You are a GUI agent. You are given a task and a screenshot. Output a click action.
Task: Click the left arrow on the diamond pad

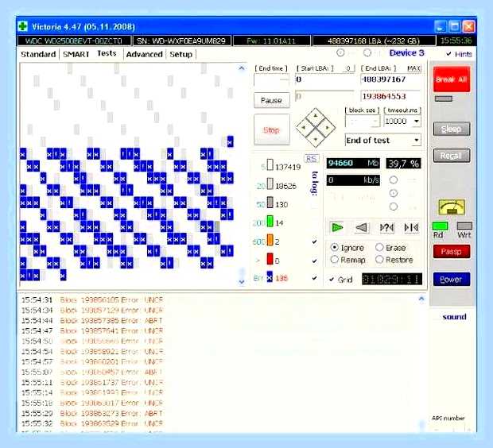(304, 128)
